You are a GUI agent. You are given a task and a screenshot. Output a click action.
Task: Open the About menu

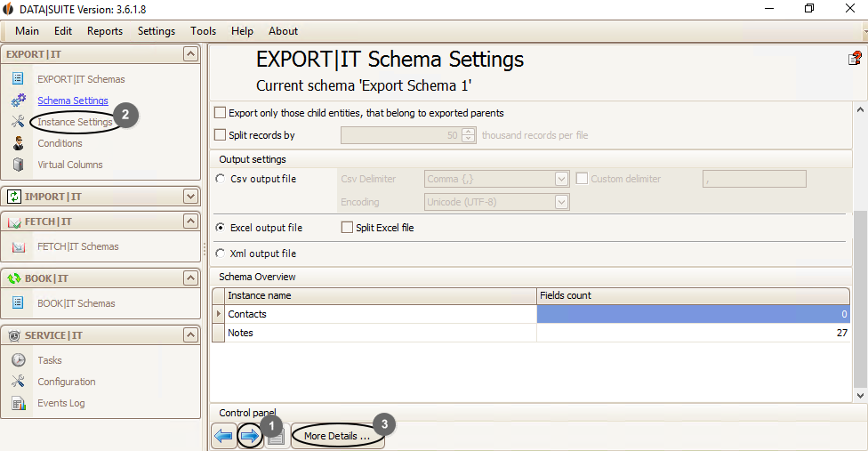(283, 31)
